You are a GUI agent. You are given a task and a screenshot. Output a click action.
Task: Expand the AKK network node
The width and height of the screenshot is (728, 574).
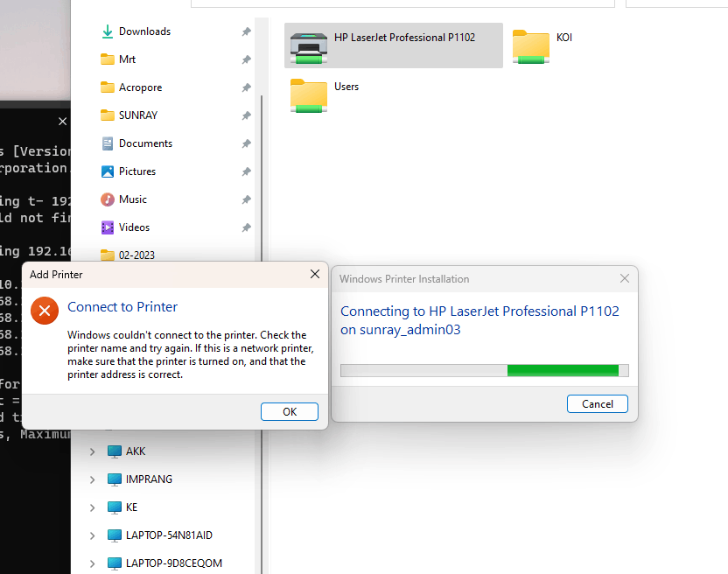pos(92,451)
